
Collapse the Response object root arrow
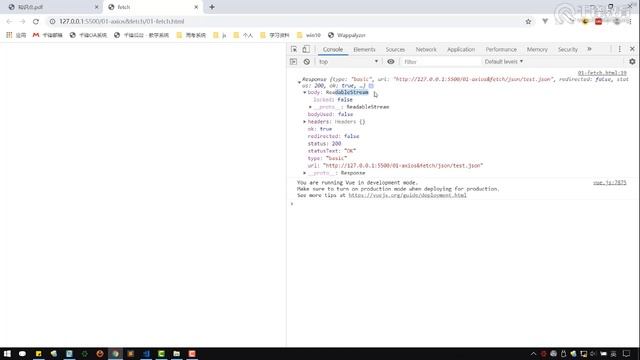(299, 82)
